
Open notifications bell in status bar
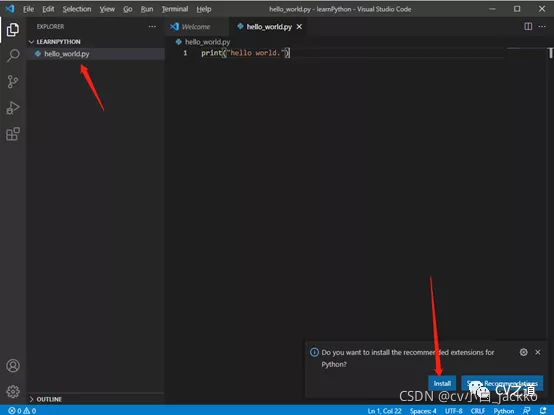(543, 411)
